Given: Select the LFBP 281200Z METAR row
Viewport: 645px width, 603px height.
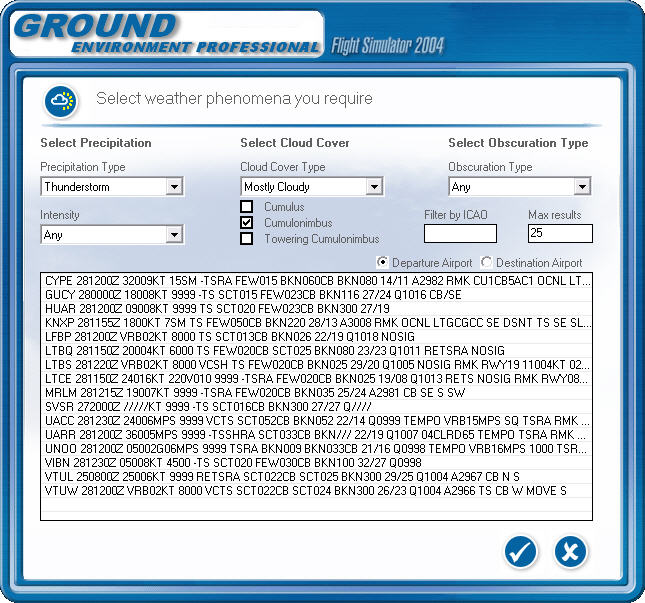Looking at the screenshot, I should click(x=317, y=337).
